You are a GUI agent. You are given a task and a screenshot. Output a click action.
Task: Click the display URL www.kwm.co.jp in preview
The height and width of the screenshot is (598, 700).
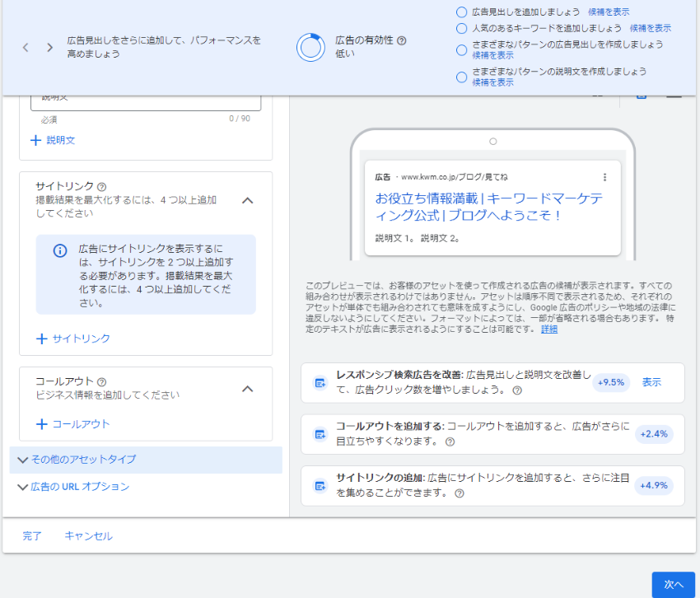454,177
